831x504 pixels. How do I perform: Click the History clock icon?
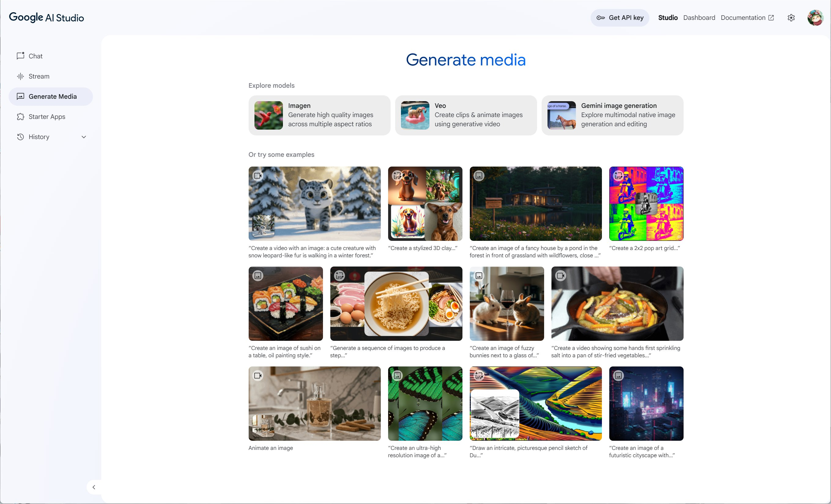[x=20, y=137]
